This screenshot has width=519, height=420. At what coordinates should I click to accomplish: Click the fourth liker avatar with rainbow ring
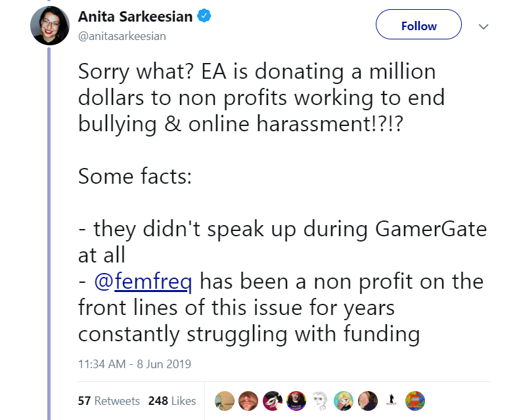[296, 400]
